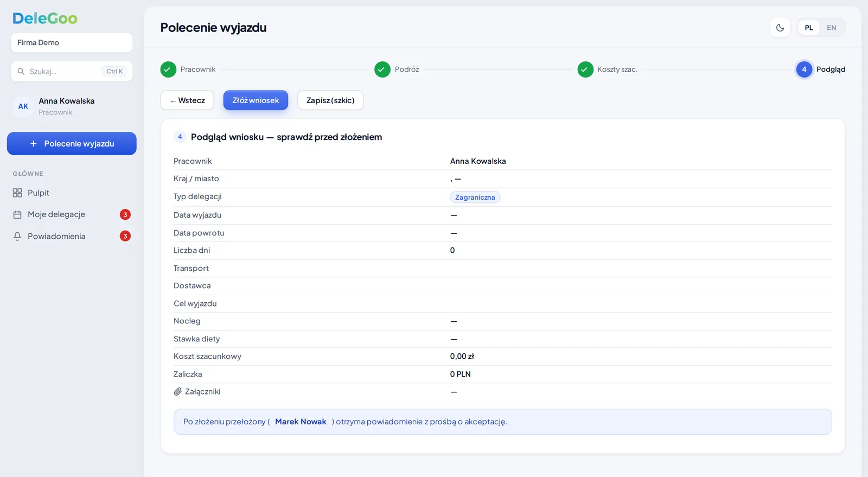Click the AK user avatar
Screen dimensions: 868x477
(23, 106)
